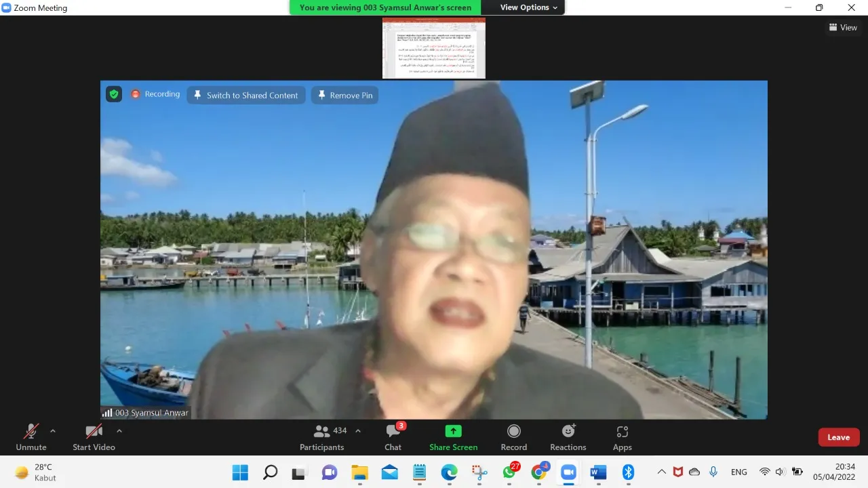Expand video options arrow beside Start Video

119,431
